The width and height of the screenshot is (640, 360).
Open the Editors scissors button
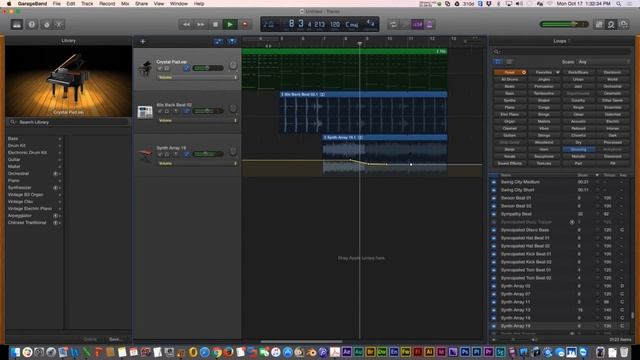coord(59,24)
